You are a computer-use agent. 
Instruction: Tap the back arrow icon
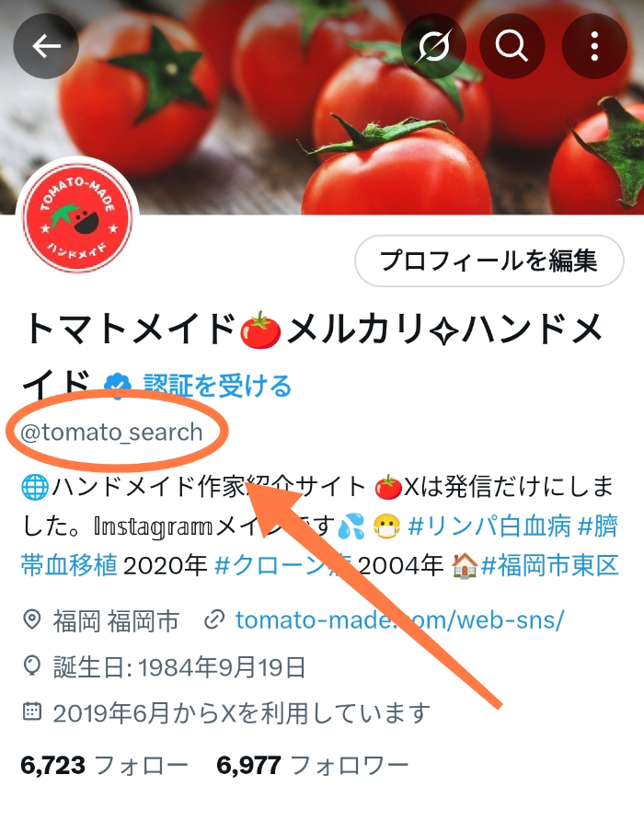(x=46, y=47)
